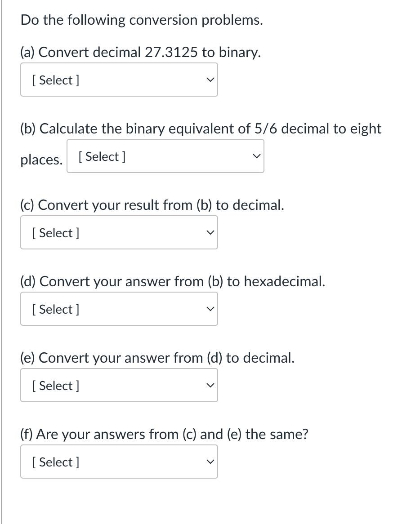Open the Select menu for part (b)
This screenshot has height=524, width=420.
pyautogui.click(x=165, y=156)
